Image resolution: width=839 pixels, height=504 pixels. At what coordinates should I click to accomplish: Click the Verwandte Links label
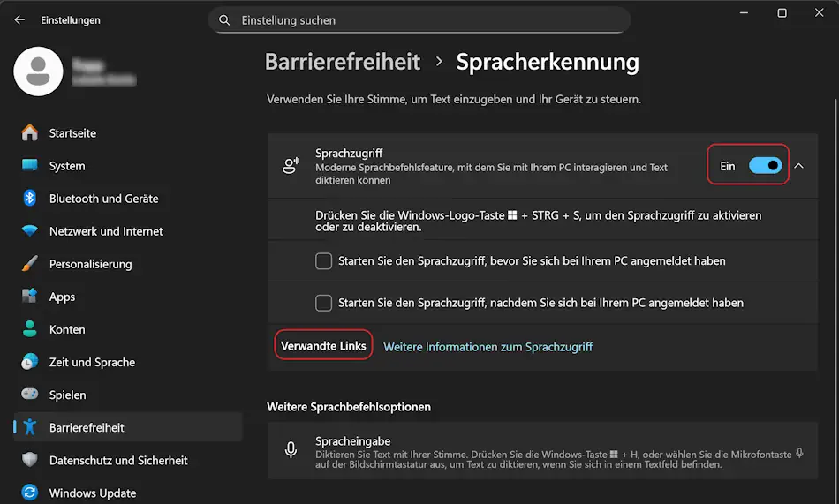coord(323,346)
